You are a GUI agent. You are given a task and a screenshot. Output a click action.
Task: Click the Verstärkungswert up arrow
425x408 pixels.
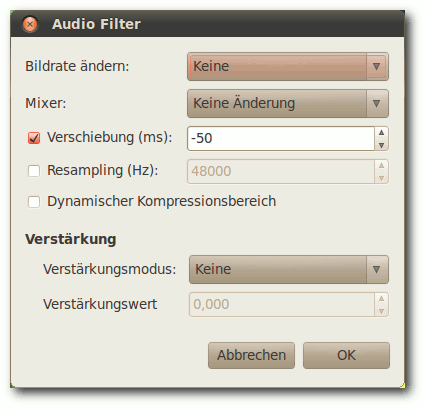382,298
